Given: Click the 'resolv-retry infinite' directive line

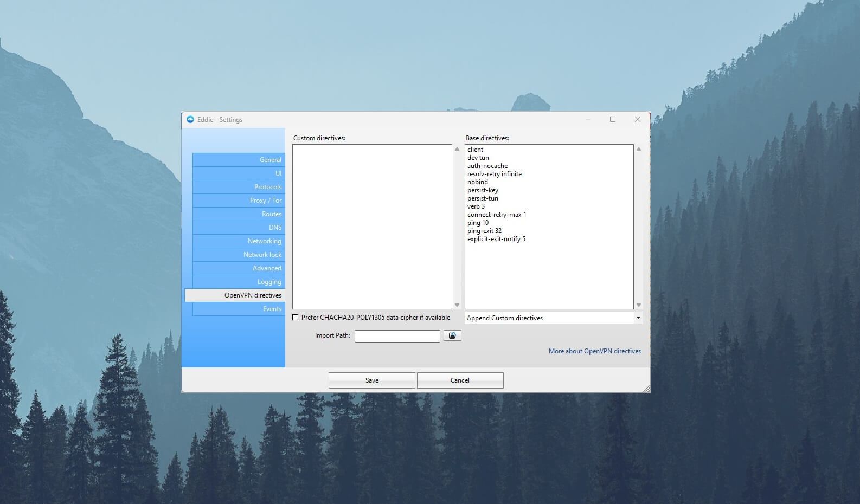Looking at the screenshot, I should point(495,174).
